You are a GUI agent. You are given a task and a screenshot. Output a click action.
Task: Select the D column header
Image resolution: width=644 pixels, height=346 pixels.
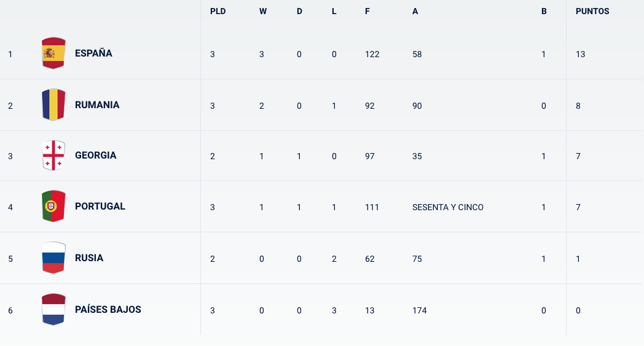tap(299, 12)
